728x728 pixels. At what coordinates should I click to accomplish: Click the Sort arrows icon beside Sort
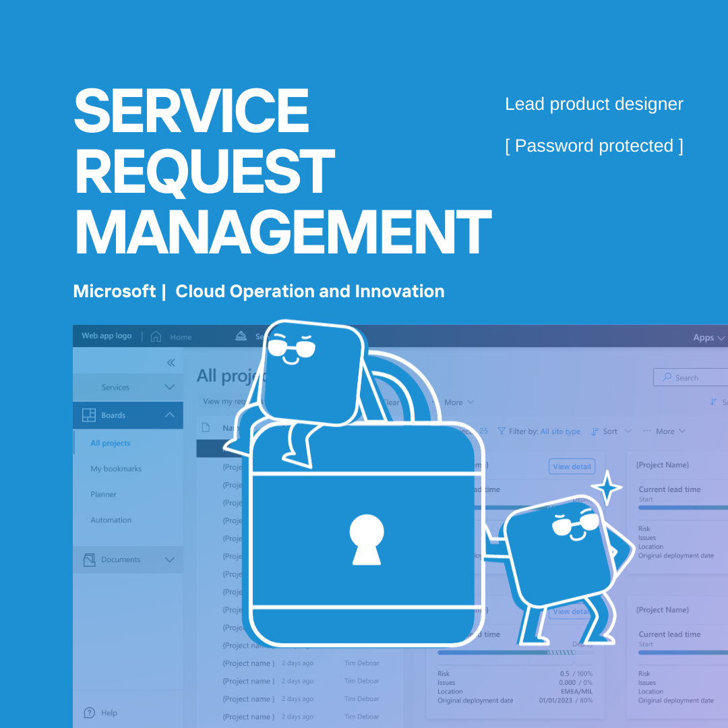coord(595,431)
